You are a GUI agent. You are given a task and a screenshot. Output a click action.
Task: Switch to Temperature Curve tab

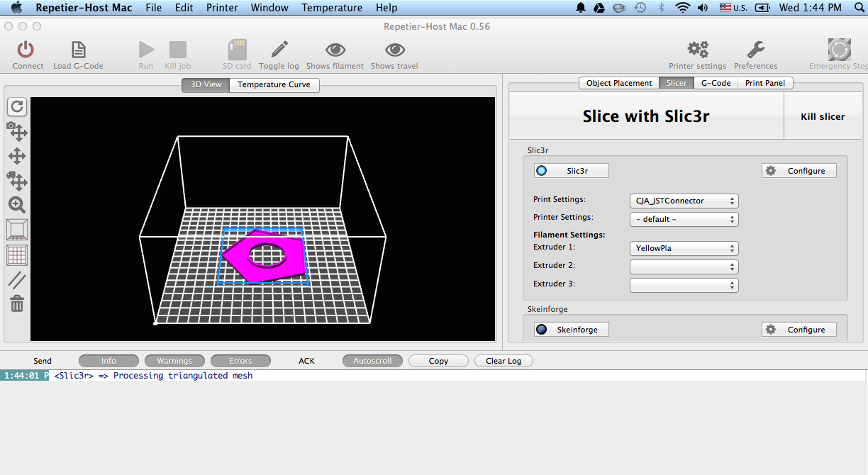(274, 84)
